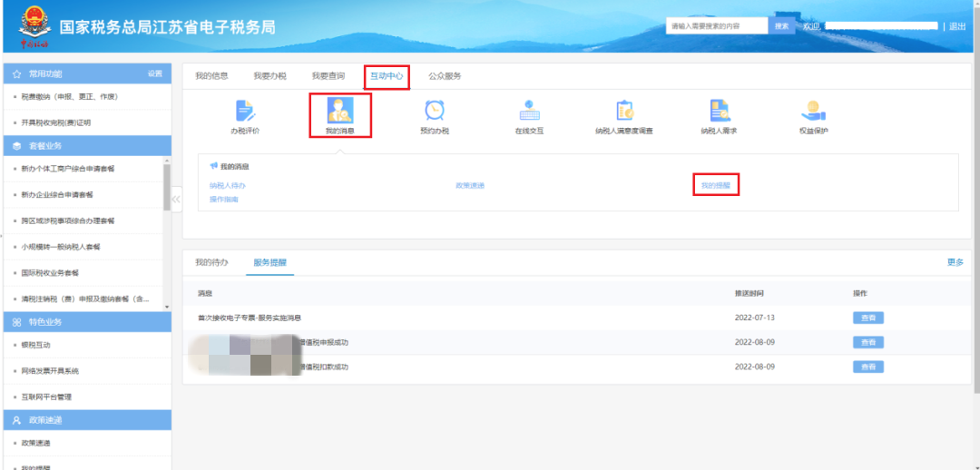
Task: Open 清税注销税（费）申报及缴纳套餐
Action: [x=85, y=299]
